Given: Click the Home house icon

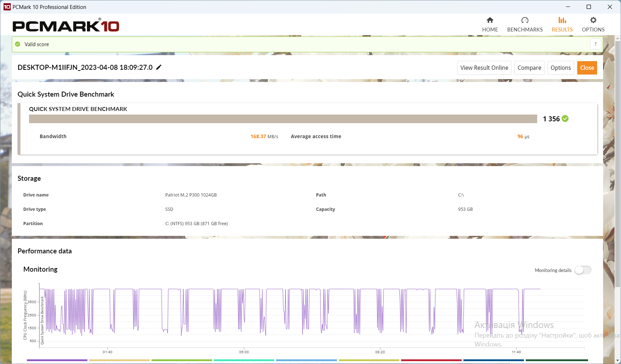Looking at the screenshot, I should (490, 20).
